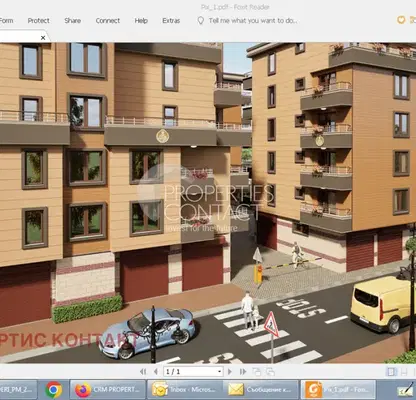Click the previous view icon in the status bar
The image size is (416, 400).
point(256,371)
